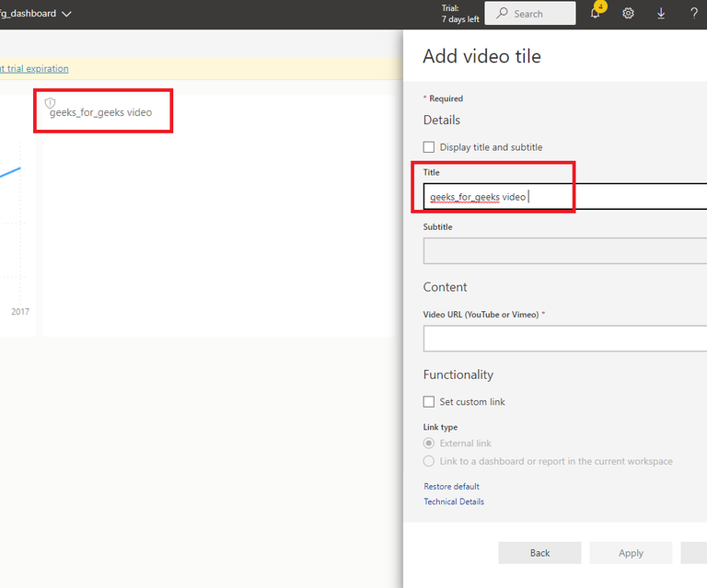Click the shield icon on the video tile

coord(51,102)
